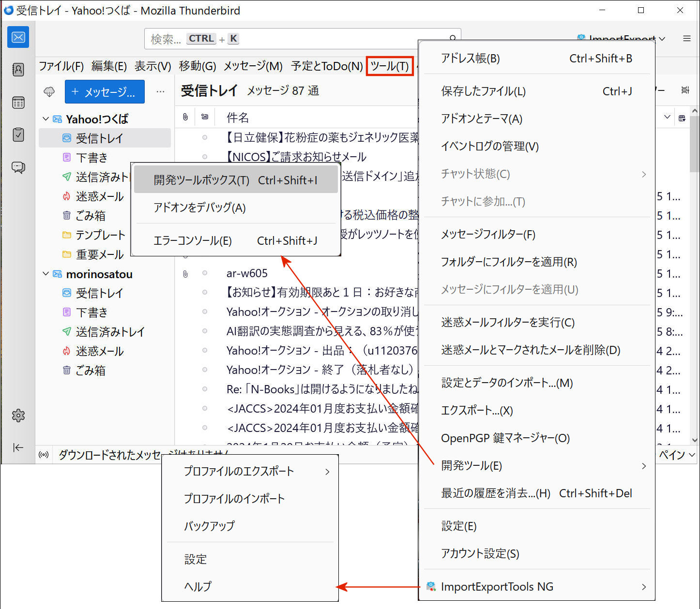
Task: Open the settings gear icon in sidebar
Action: click(x=18, y=415)
